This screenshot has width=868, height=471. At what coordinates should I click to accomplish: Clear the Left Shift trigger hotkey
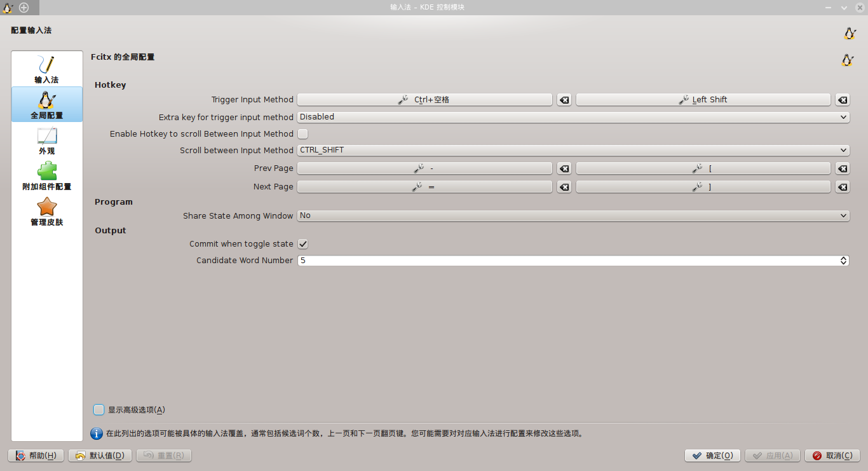pyautogui.click(x=842, y=100)
